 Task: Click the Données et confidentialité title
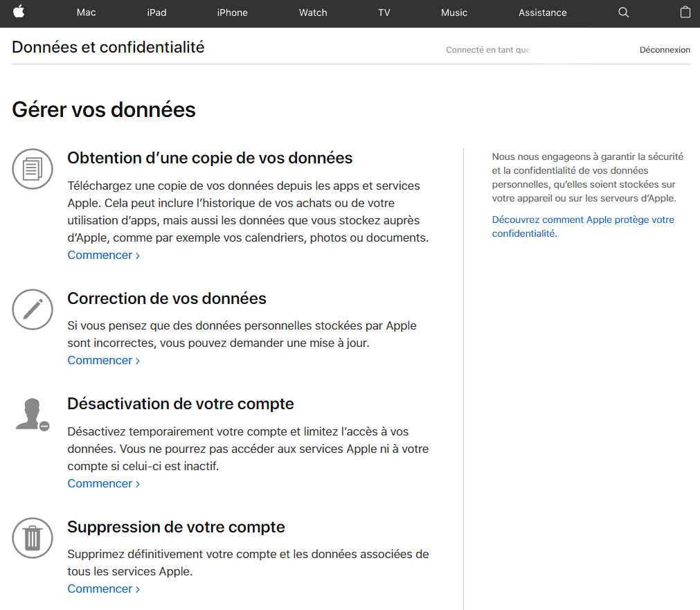[x=108, y=47]
